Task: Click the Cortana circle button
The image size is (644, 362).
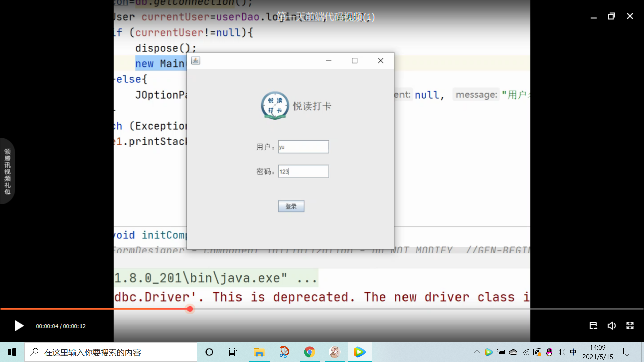Action: (209, 352)
